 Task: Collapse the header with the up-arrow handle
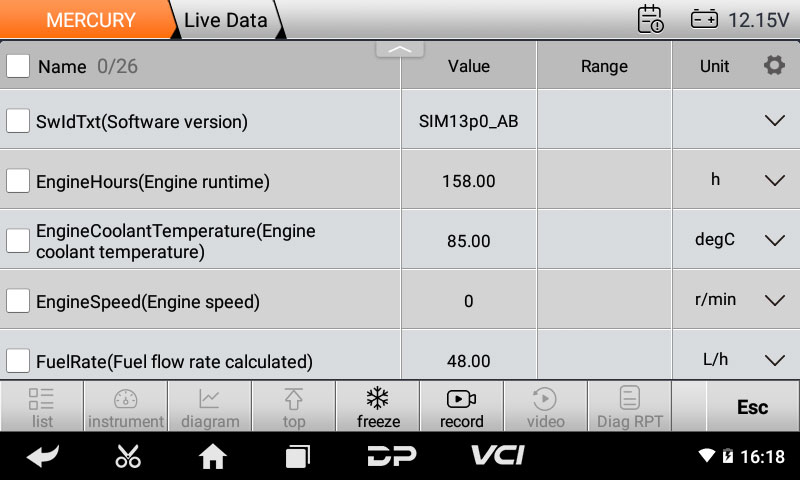[x=399, y=49]
